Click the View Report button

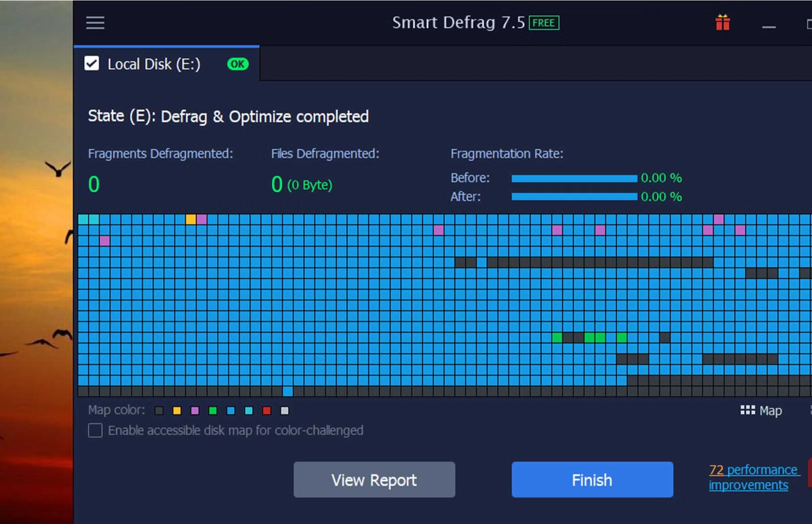click(374, 480)
